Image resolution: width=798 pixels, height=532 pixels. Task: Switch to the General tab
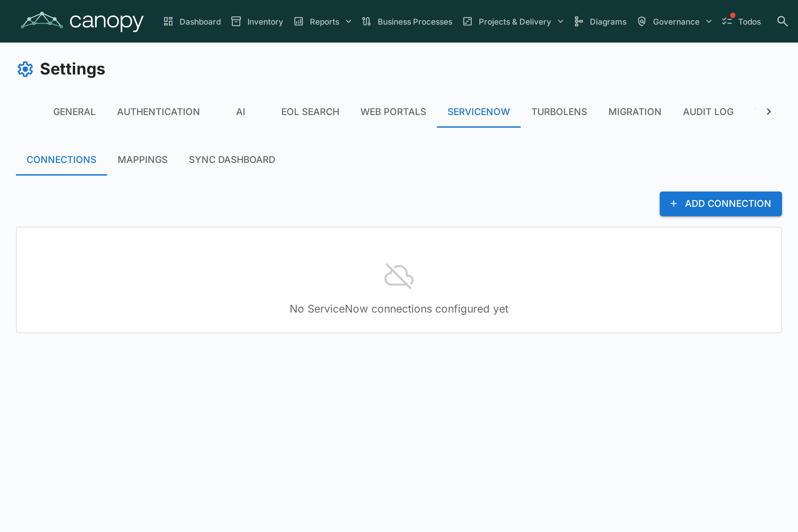click(x=74, y=112)
